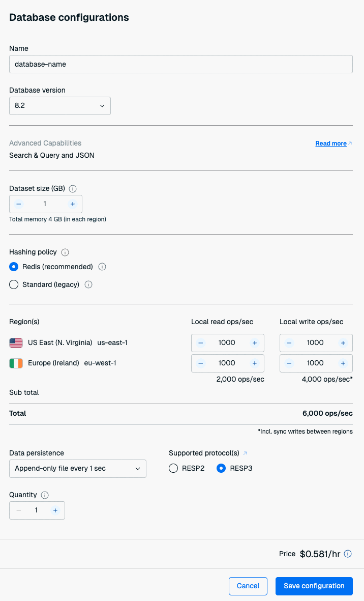Open the Supported protocol(s) external link icon
364x601 pixels.
pyautogui.click(x=246, y=453)
